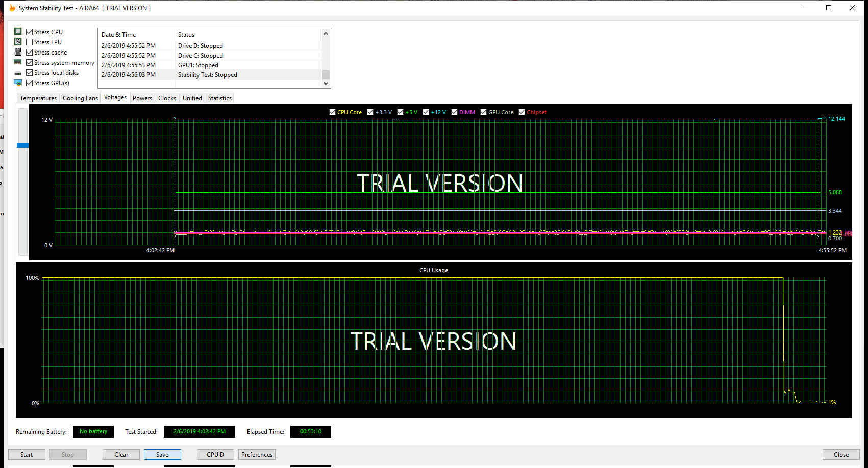Open the Preferences dialog
The image size is (868, 468).
point(257,454)
